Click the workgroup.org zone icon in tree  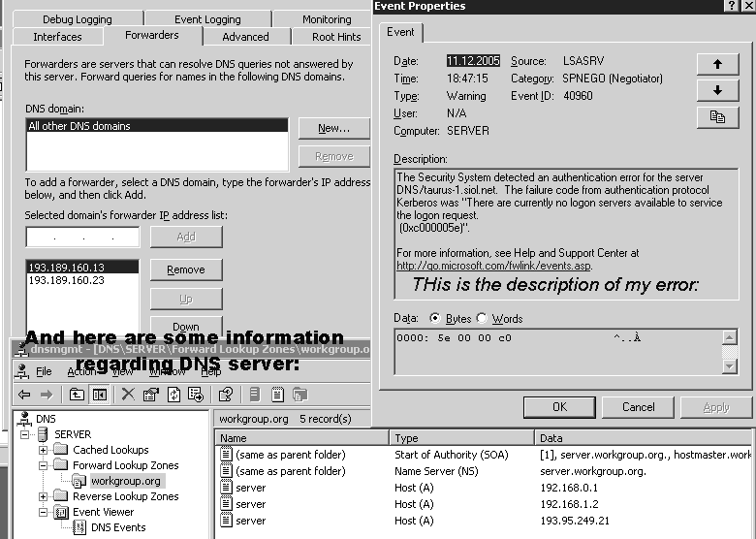point(79,481)
